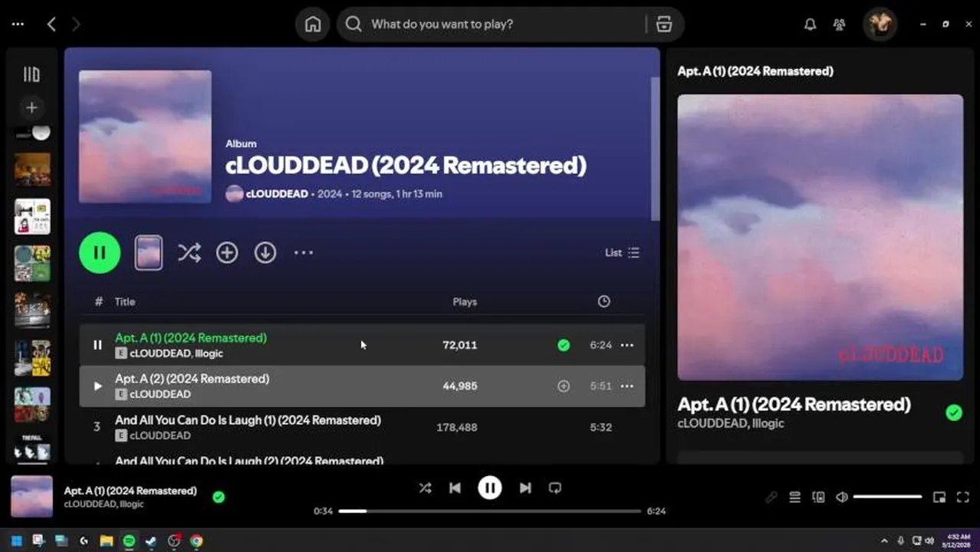Image resolution: width=980 pixels, height=552 pixels.
Task: Click the bottom bar album thumbnail
Action: click(31, 496)
